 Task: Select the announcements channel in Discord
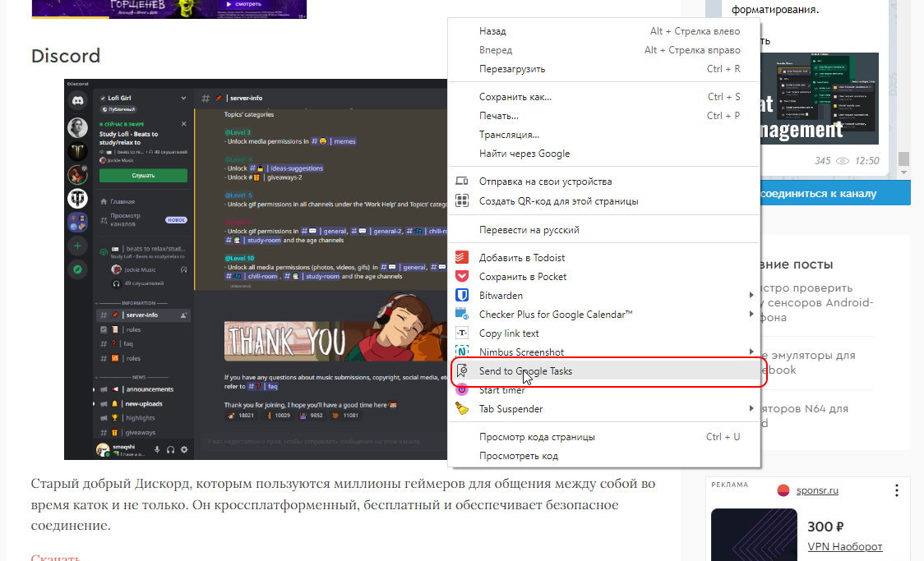(x=143, y=389)
